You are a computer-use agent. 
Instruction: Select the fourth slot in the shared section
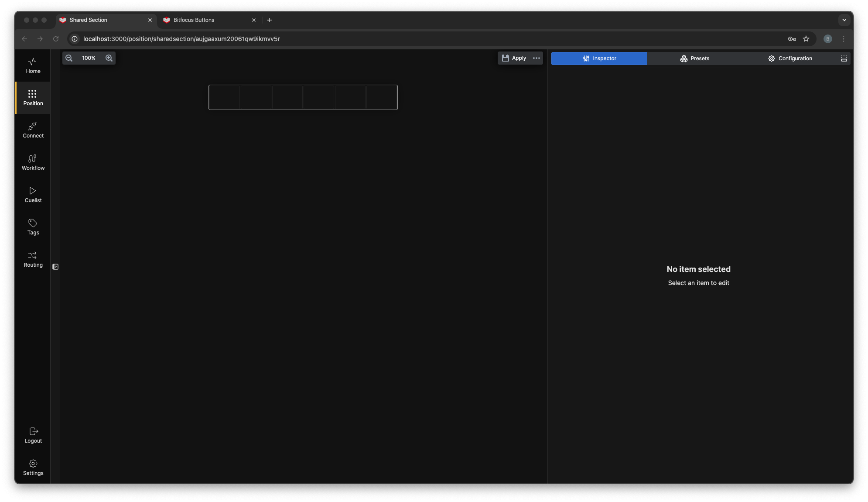coord(319,97)
